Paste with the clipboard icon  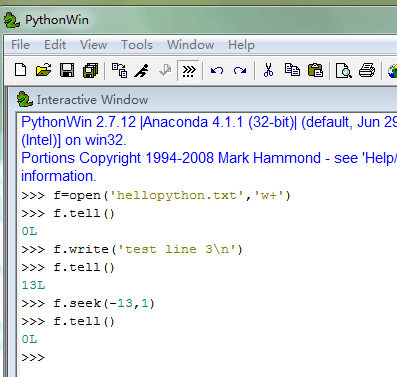click(315, 70)
